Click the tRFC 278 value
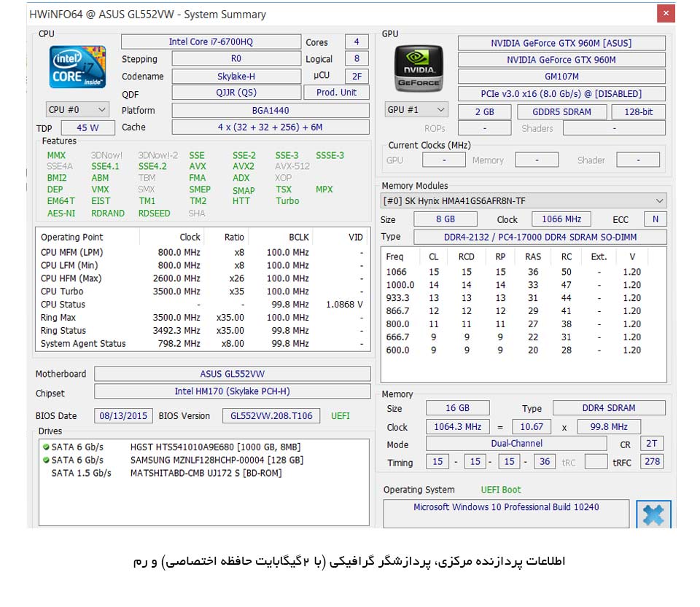This screenshot has width=700, height=607. coord(652,461)
